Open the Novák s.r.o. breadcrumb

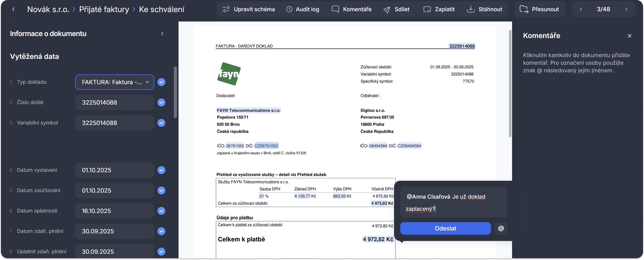48,9
